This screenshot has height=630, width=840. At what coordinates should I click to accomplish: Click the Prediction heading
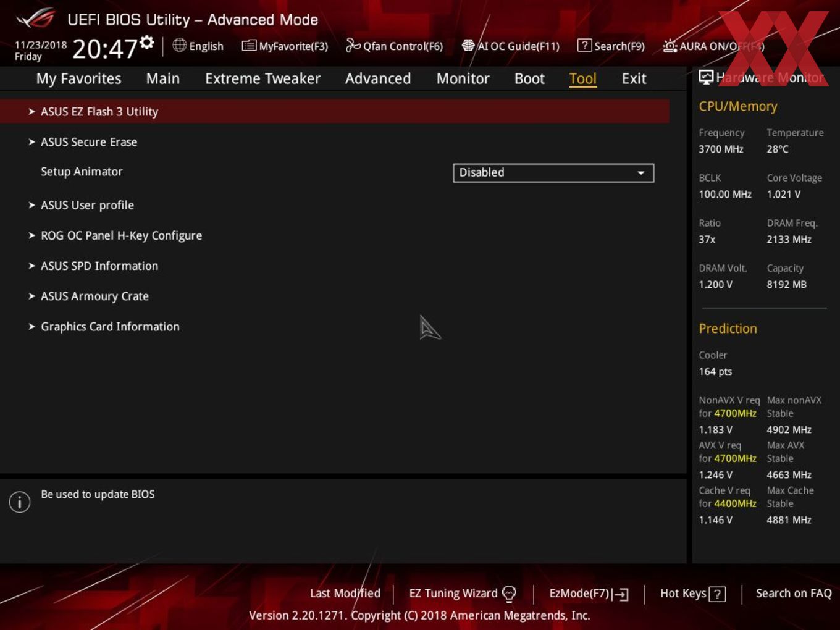728,329
